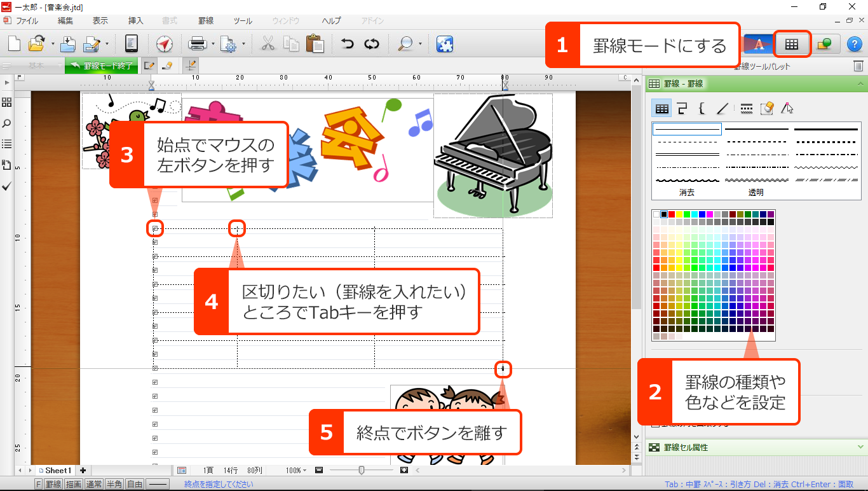
Task: Click the undo arrow icon
Action: pos(347,45)
